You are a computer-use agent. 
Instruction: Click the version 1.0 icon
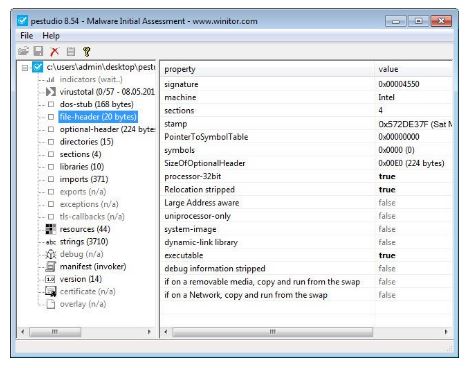(x=50, y=279)
